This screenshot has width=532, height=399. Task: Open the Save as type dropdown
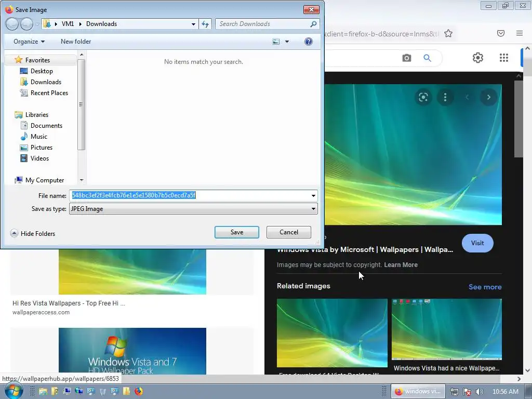193,209
